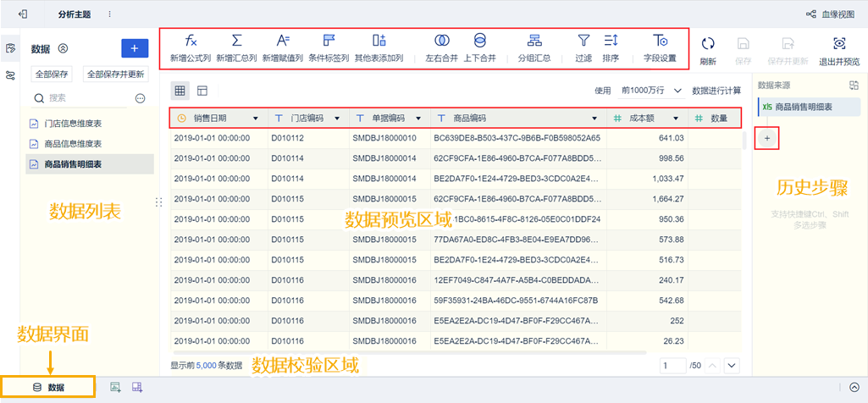Click the 5,000 row count link
868x403 pixels.
pos(206,366)
